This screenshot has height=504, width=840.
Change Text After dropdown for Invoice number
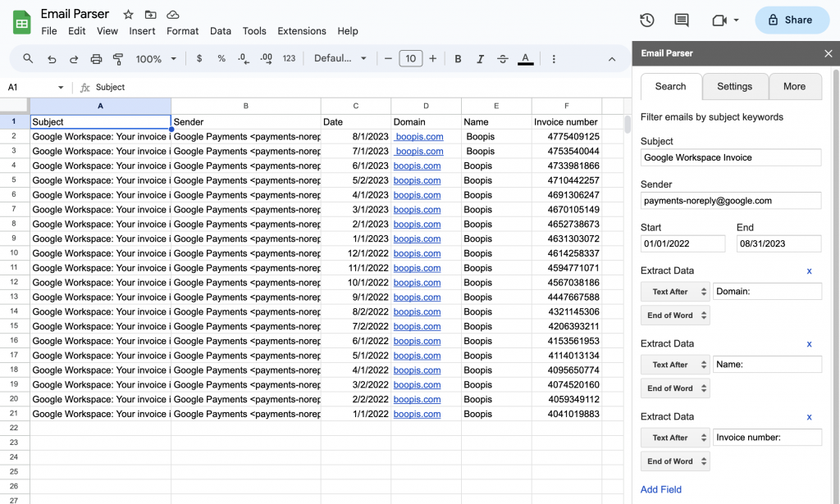[675, 438]
